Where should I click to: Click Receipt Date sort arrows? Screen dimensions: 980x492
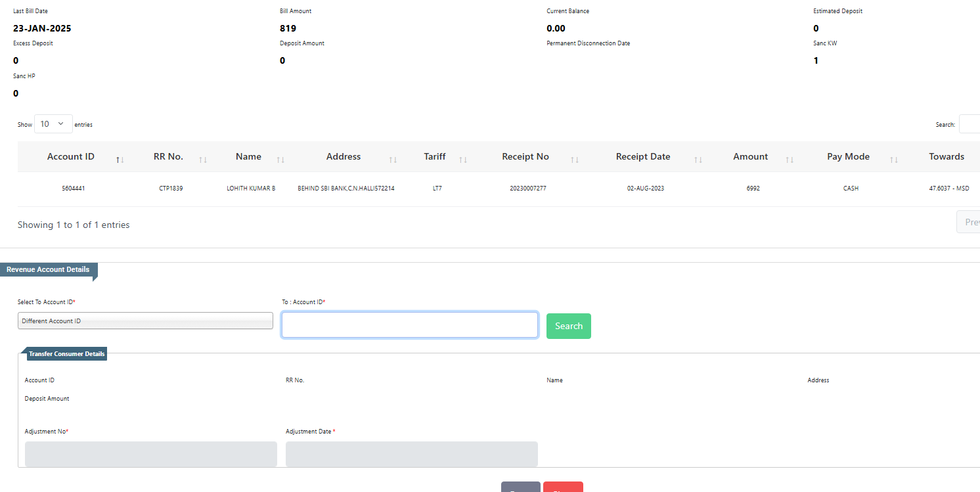[698, 160]
